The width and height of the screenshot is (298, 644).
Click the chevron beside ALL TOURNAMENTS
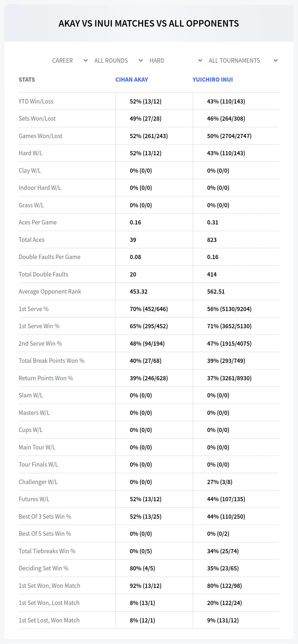point(276,61)
